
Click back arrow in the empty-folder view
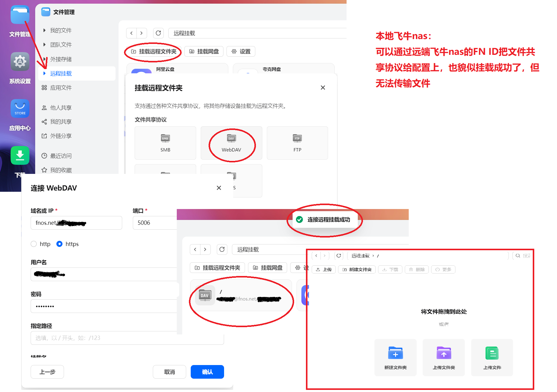point(316,256)
